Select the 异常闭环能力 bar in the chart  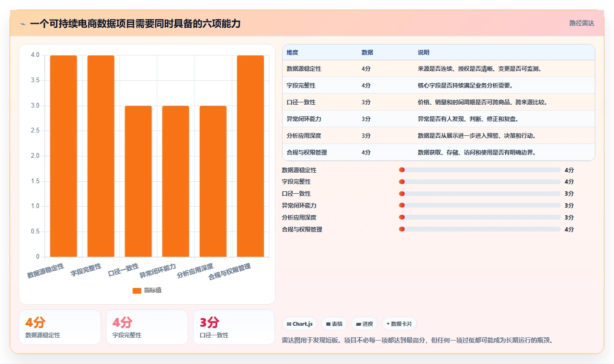pyautogui.click(x=175, y=181)
